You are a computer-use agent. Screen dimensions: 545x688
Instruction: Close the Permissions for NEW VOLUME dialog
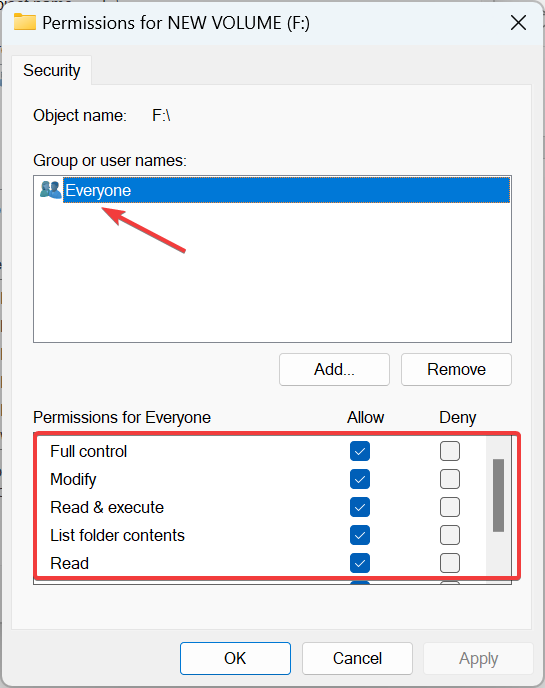pyautogui.click(x=518, y=22)
